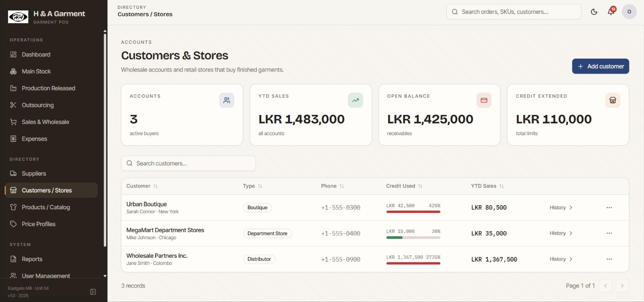Screen dimensions: 644x302
Task: Open Reports in sidebar
Action: (x=51, y=259)
